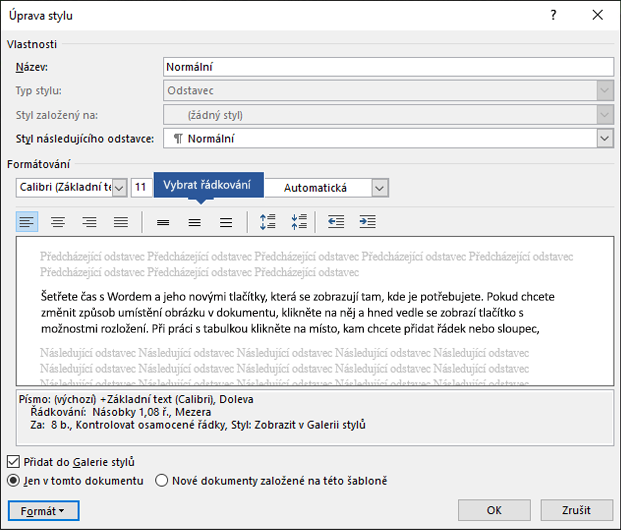
Task: Align paragraph text to the right
Action: pos(90,221)
